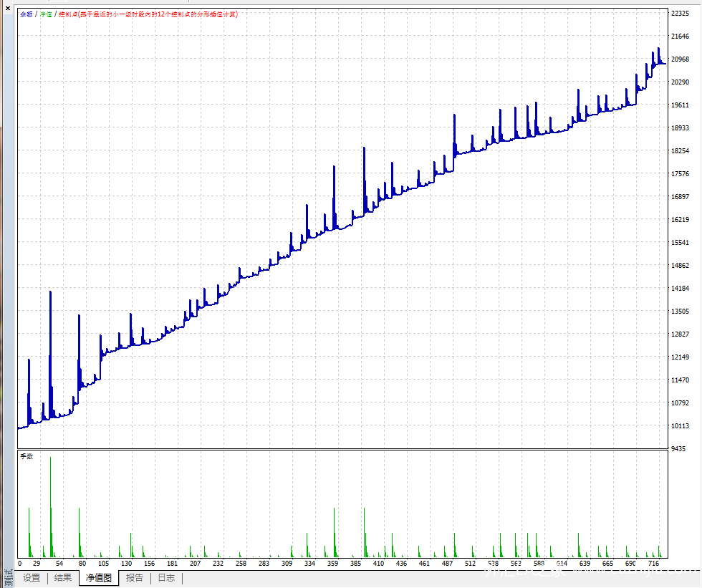702x588 pixels.
Task: Click the 130 x-axis label
Action: tap(127, 564)
